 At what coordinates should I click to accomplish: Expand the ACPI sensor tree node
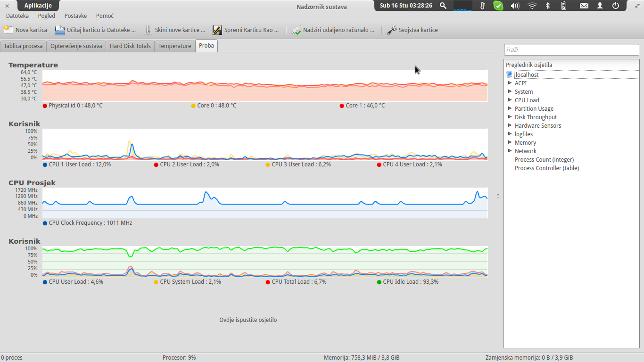510,83
